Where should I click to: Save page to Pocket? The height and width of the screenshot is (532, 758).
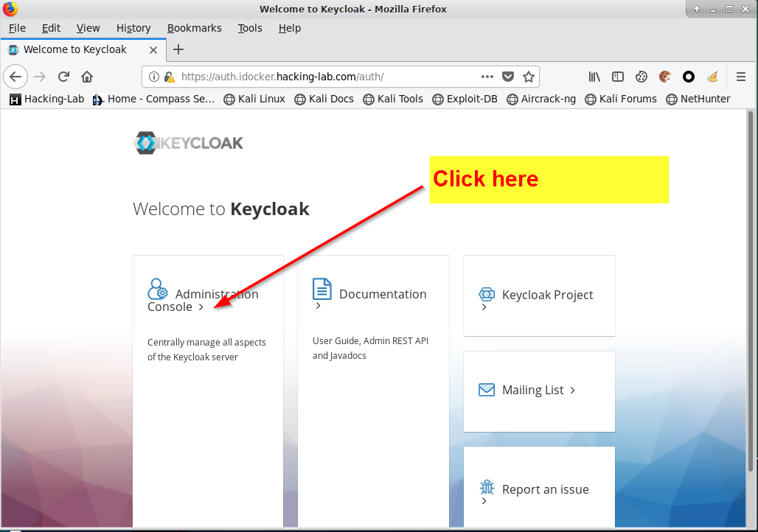coord(507,77)
